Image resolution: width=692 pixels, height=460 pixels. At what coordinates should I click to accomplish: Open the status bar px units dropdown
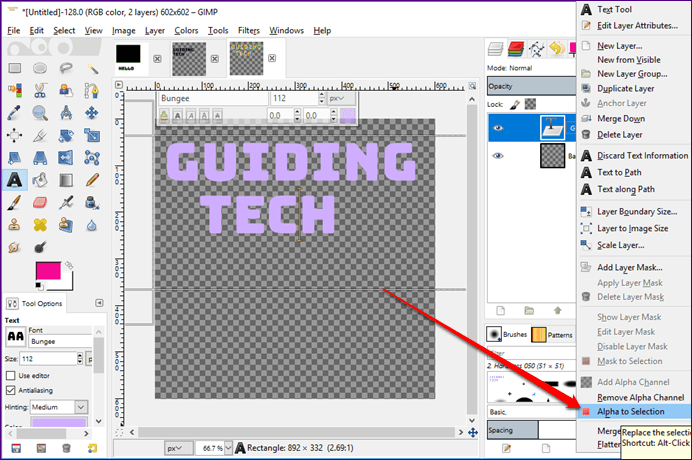point(179,448)
